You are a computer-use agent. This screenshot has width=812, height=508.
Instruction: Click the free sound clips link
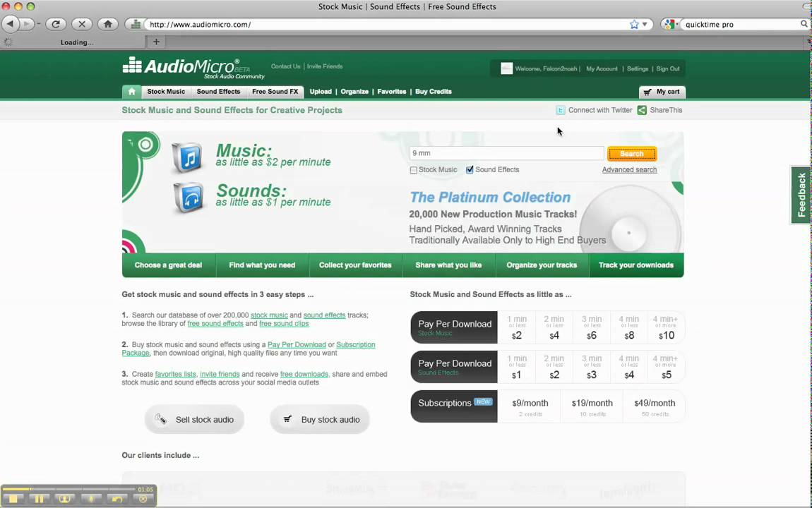point(284,324)
